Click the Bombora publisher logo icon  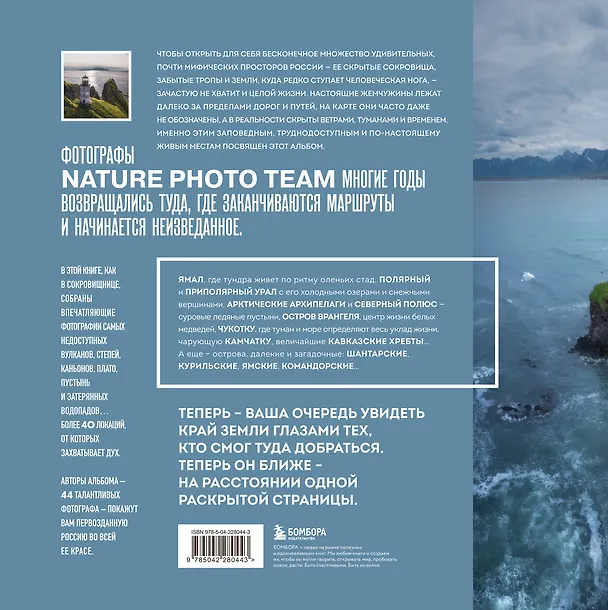click(280, 533)
